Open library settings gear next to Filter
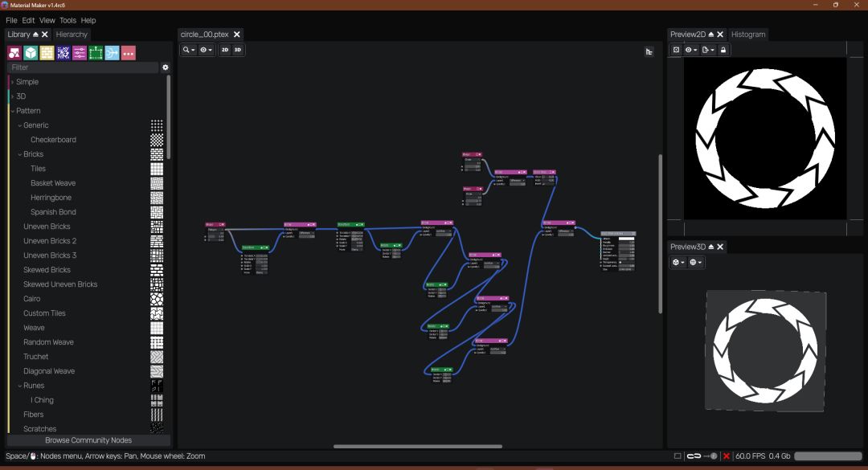Viewport: 868px width, 470px height. pos(165,67)
